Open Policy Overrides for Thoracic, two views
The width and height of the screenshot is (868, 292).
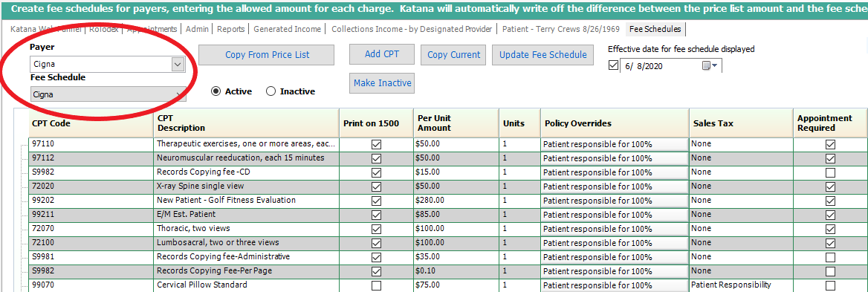coord(615,229)
